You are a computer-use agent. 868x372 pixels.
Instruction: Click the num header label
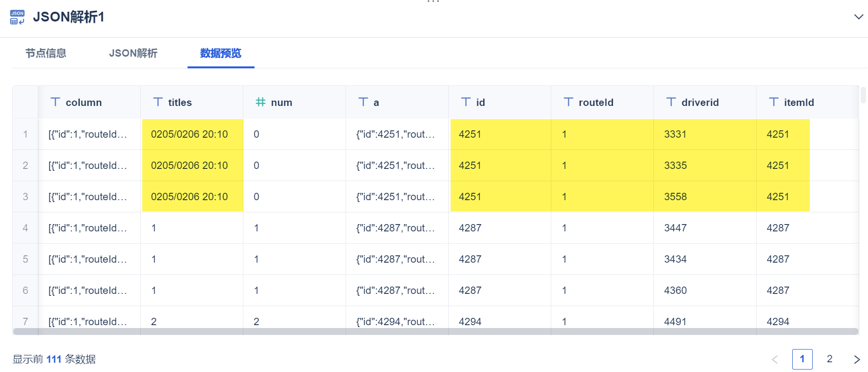[x=282, y=103]
